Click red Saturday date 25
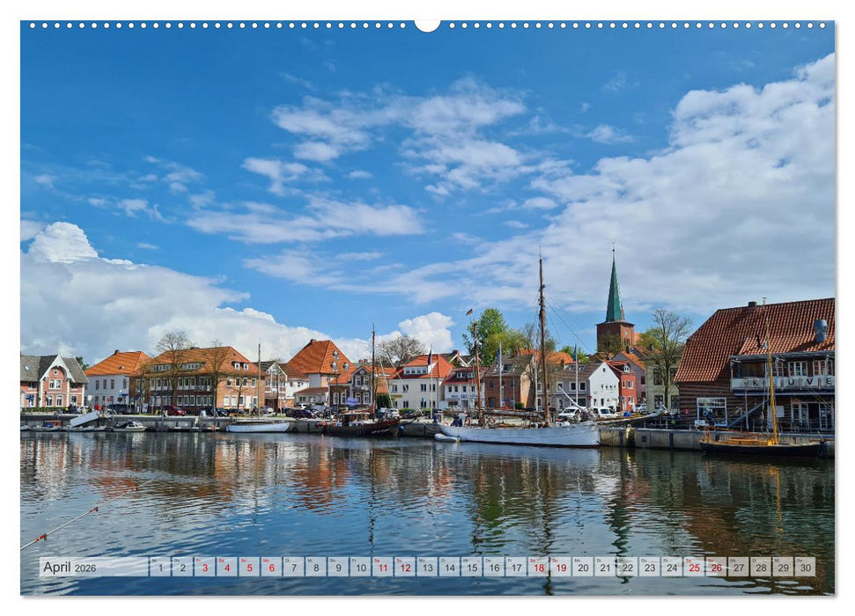855x616 pixels. pos(692,571)
